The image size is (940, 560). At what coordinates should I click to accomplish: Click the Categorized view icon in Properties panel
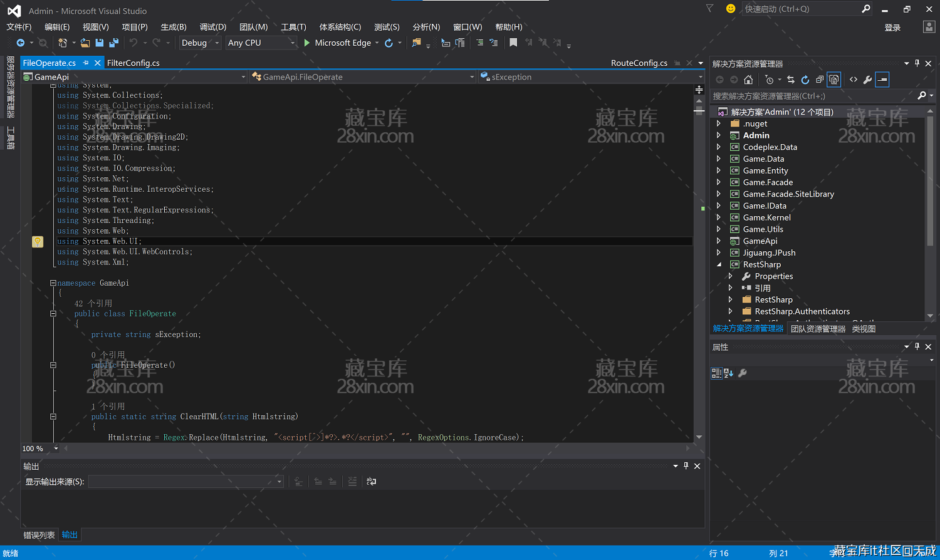pyautogui.click(x=716, y=373)
